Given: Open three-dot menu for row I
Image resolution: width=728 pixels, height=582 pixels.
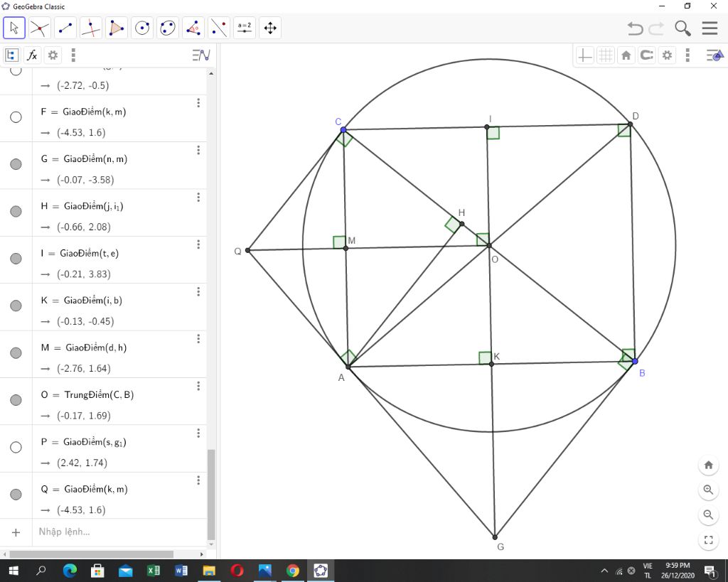Looking at the screenshot, I should (198, 244).
